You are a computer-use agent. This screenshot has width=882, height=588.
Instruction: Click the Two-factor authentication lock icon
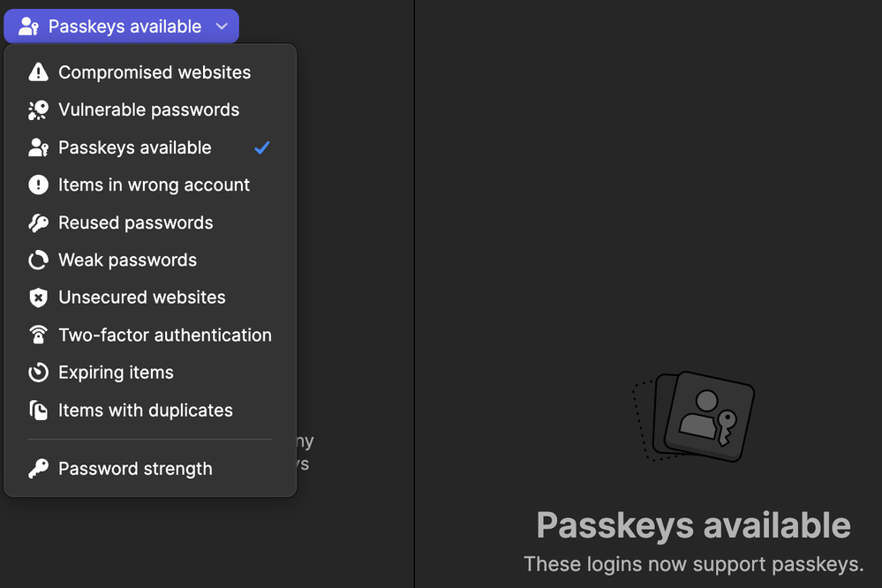(x=38, y=335)
